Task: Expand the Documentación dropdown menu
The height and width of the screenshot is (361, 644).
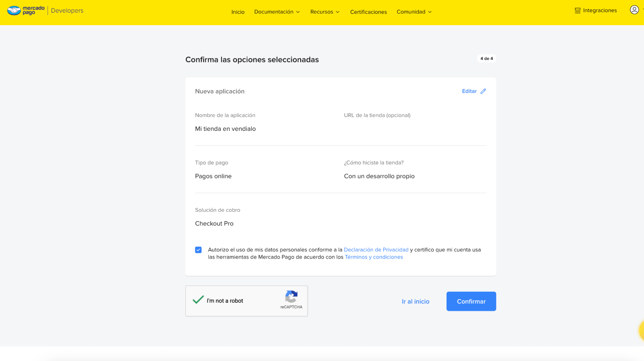Action: tap(277, 12)
